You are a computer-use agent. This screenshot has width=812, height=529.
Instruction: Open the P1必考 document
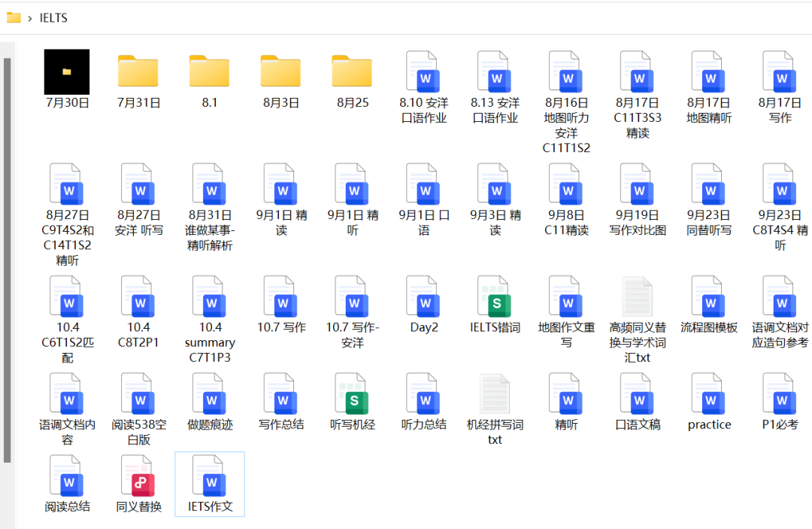click(780, 394)
